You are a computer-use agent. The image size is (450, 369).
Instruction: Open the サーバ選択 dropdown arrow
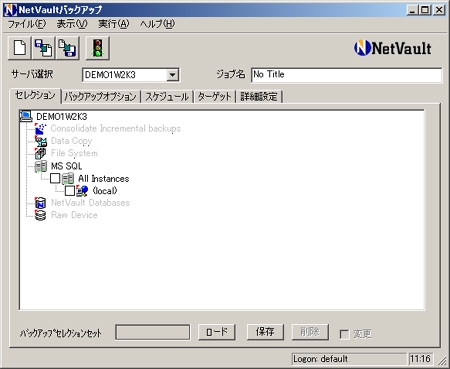click(x=172, y=75)
